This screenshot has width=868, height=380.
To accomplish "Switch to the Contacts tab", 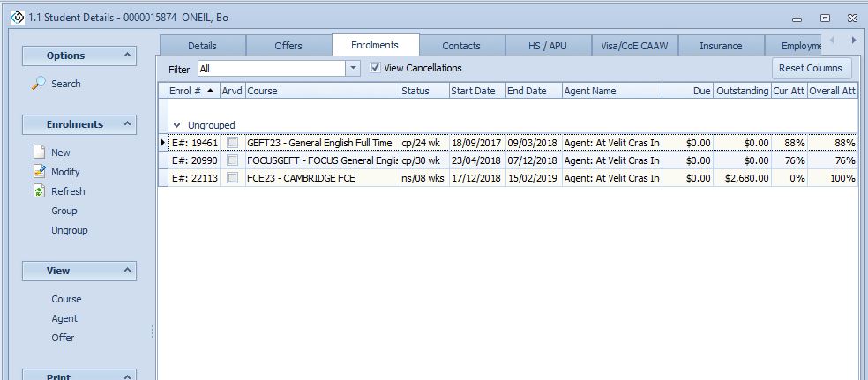I will click(x=461, y=46).
